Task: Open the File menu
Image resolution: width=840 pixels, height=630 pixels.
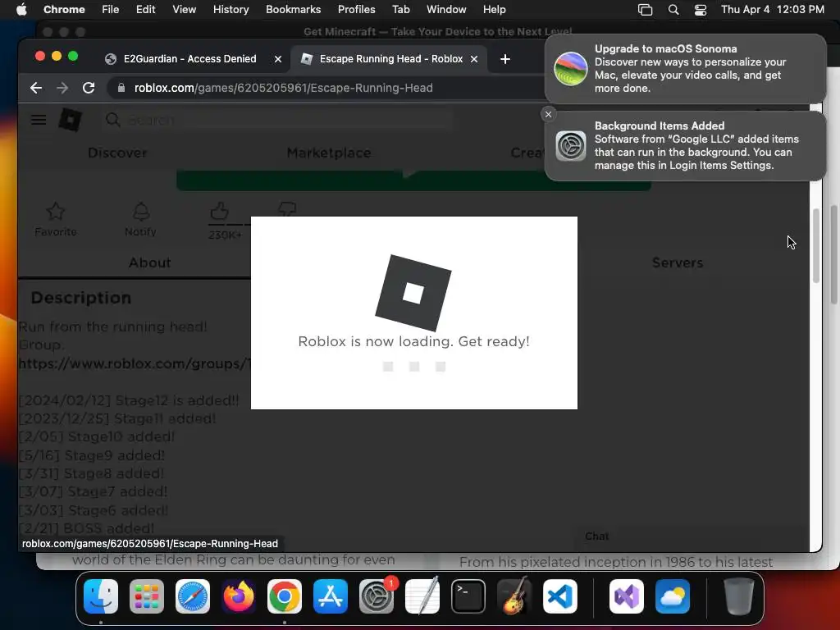Action: coord(111,10)
